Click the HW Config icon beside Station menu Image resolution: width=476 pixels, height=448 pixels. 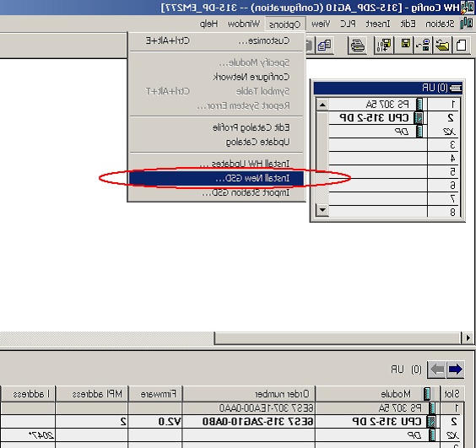tap(466, 24)
